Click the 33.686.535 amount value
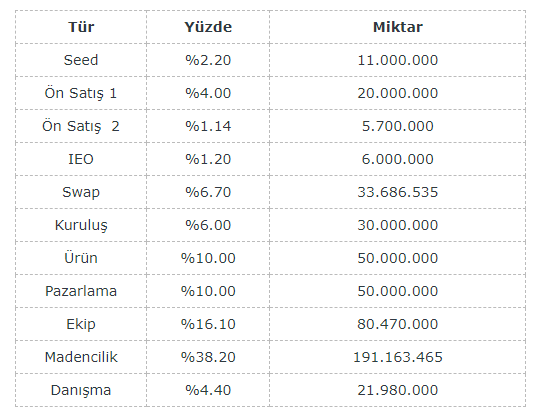Viewport: 539px width, 415px height. (x=398, y=192)
